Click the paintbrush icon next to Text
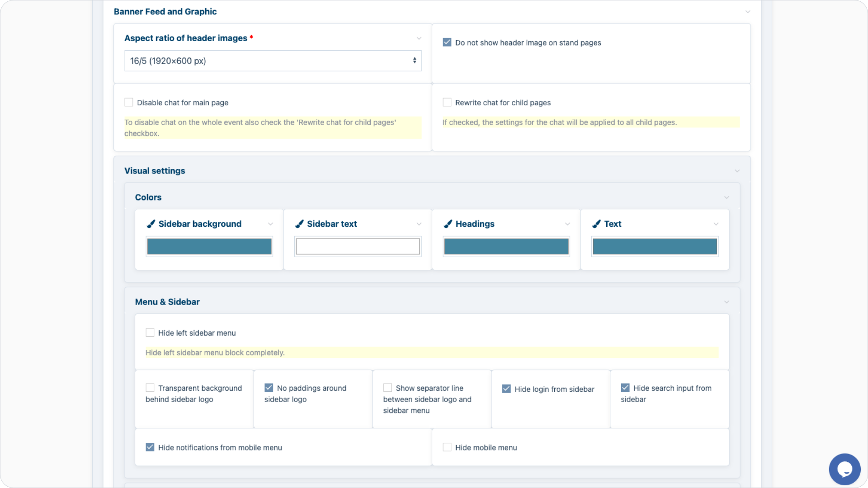This screenshot has width=868, height=488. coord(596,224)
